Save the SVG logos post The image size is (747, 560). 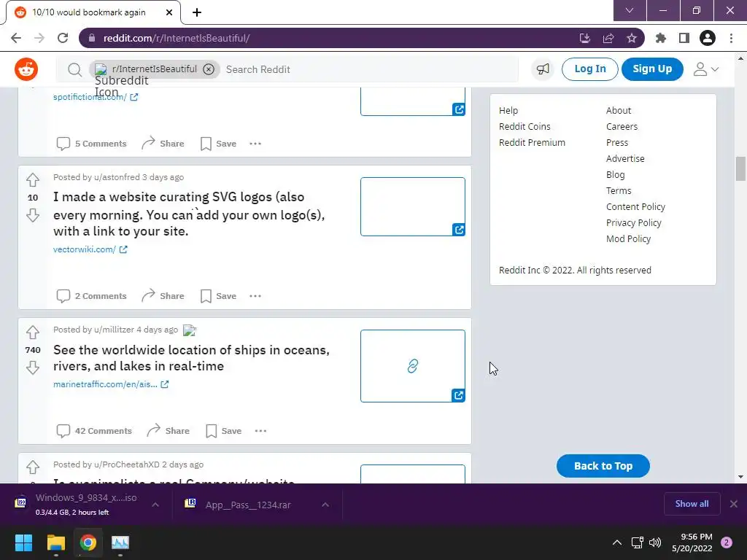218,296
